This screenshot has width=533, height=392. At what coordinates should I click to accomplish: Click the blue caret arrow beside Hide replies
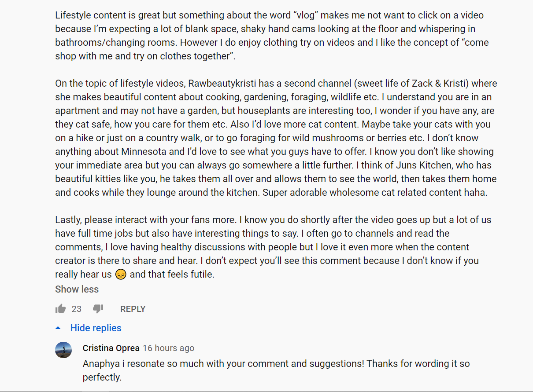(58, 328)
